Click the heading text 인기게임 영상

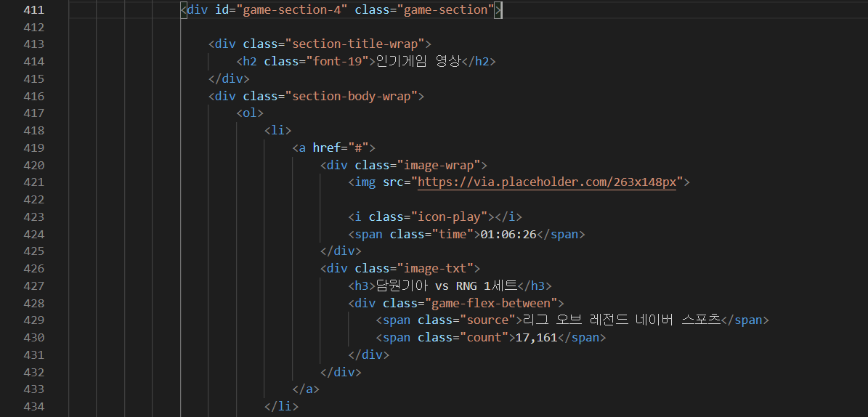[418, 62]
